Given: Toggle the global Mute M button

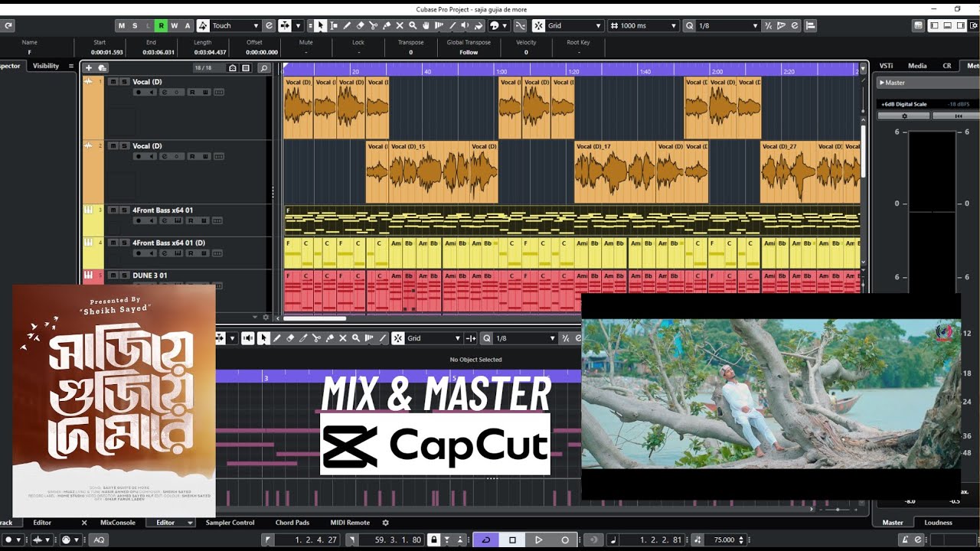Looking at the screenshot, I should [121, 25].
